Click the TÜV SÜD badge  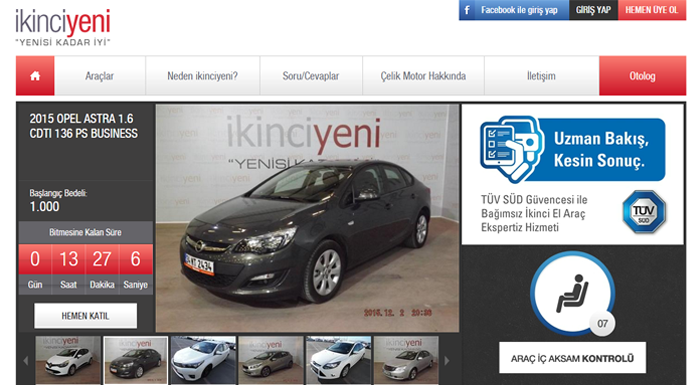(x=644, y=212)
